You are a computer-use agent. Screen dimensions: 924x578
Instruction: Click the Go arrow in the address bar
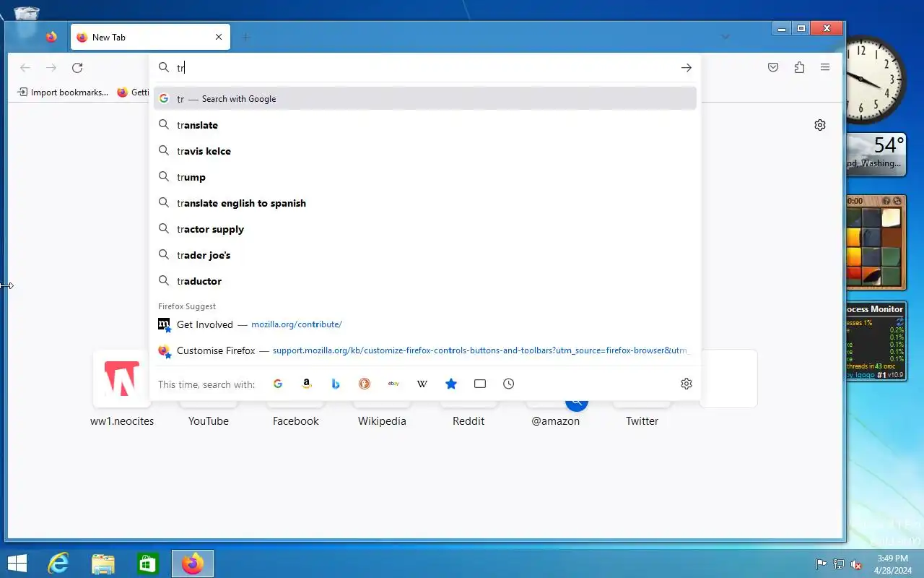[x=686, y=68]
